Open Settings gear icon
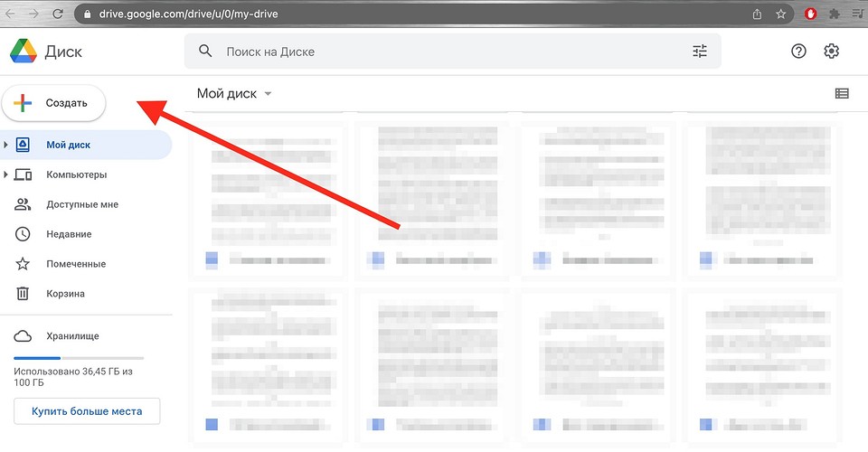 (x=832, y=52)
